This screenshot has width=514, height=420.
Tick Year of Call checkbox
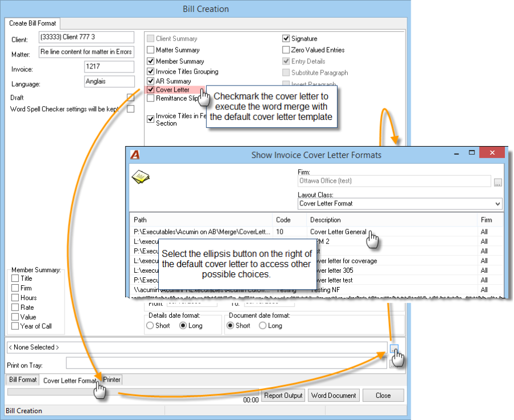pyautogui.click(x=15, y=326)
